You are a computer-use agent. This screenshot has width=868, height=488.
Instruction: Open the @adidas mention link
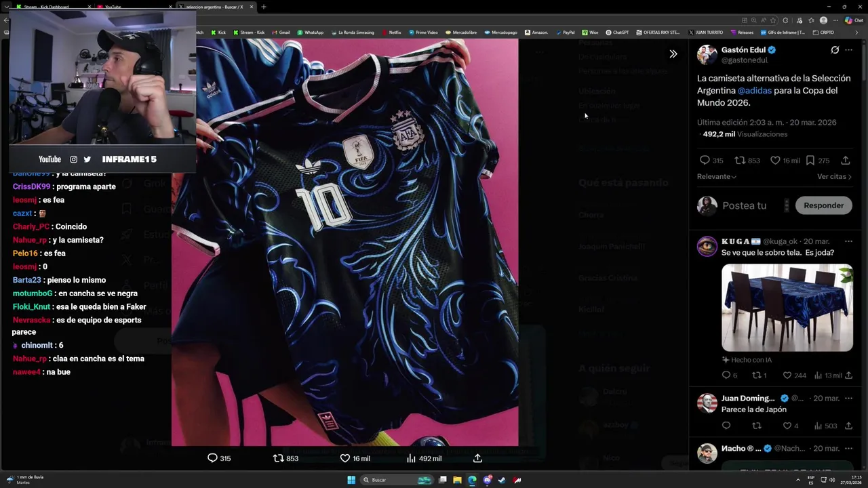coord(754,90)
